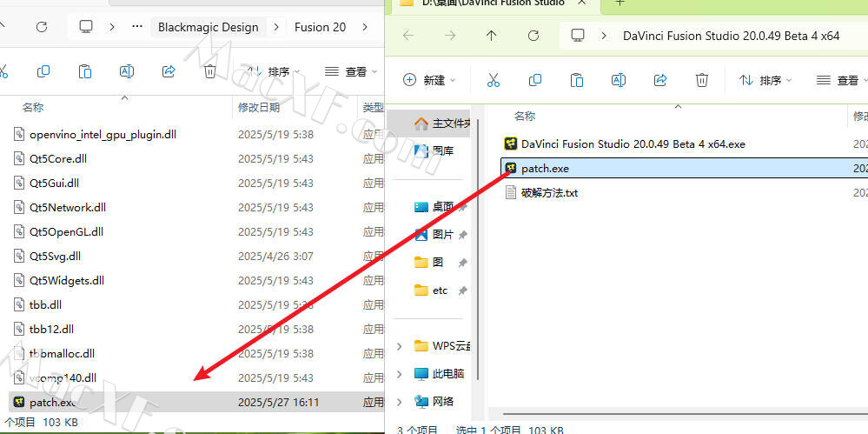Open 查看 view menu in left window

pos(351,71)
